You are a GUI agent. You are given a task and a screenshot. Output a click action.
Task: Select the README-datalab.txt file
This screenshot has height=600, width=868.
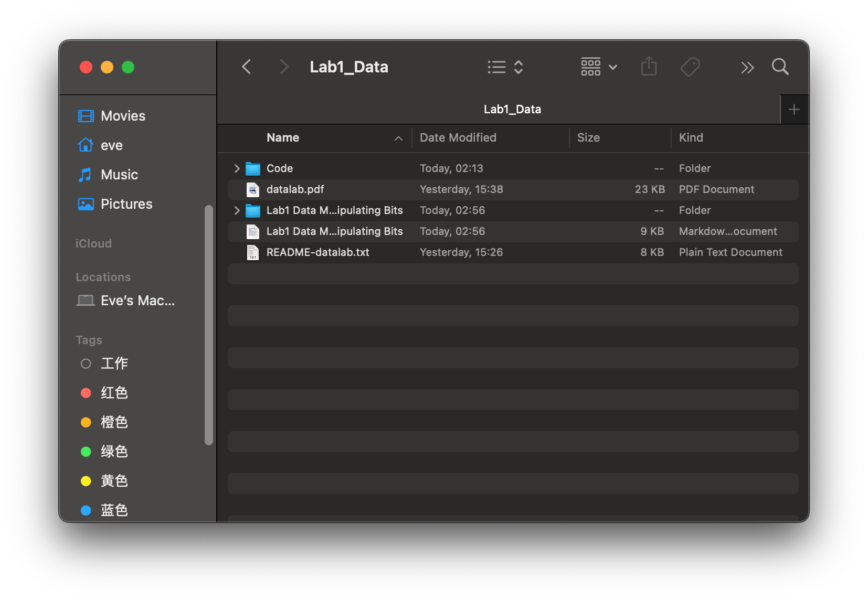click(x=317, y=252)
